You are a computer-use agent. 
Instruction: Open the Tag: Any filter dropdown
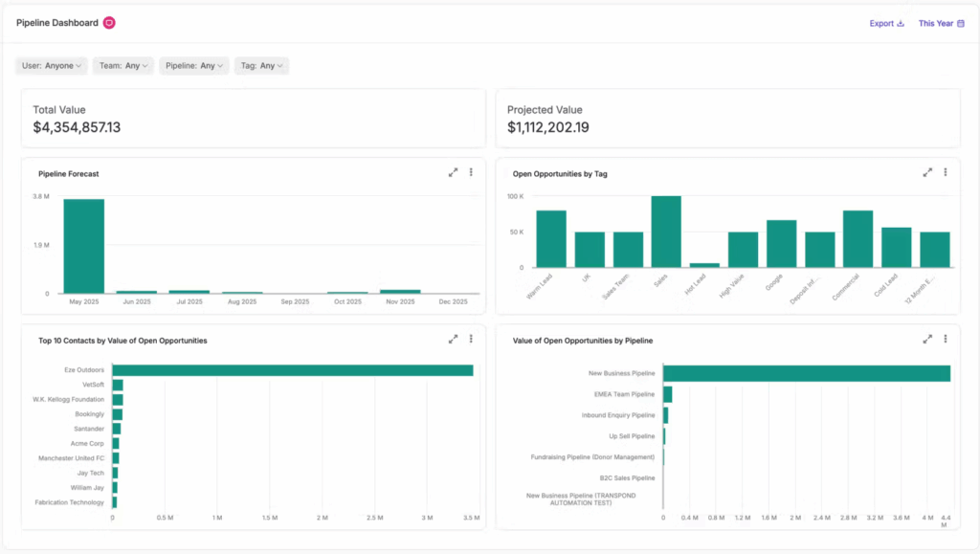261,66
